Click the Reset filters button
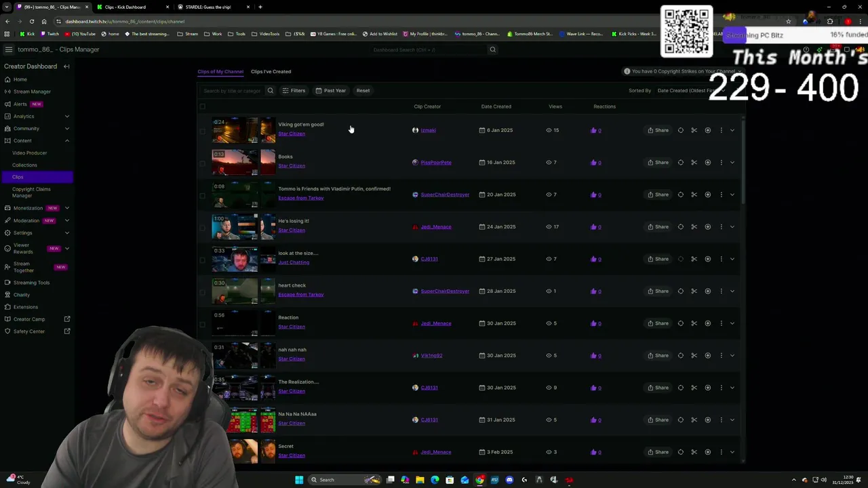Viewport: 868px width, 488px height. pyautogui.click(x=363, y=91)
